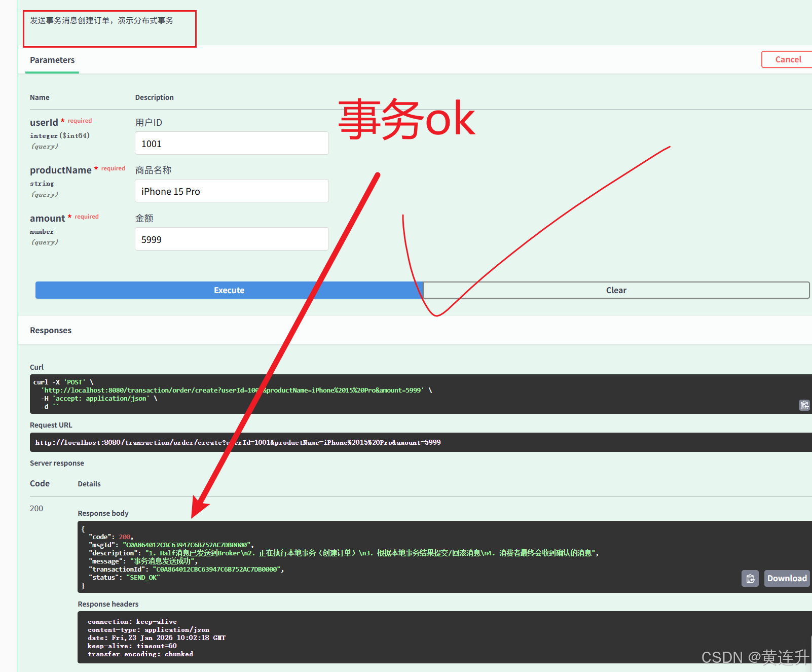The height and width of the screenshot is (672, 812).
Task: Click the curl command block
Action: 421,394
